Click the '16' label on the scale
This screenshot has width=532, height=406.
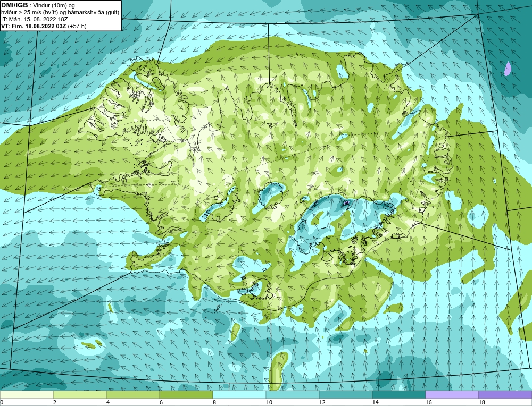pos(428,403)
